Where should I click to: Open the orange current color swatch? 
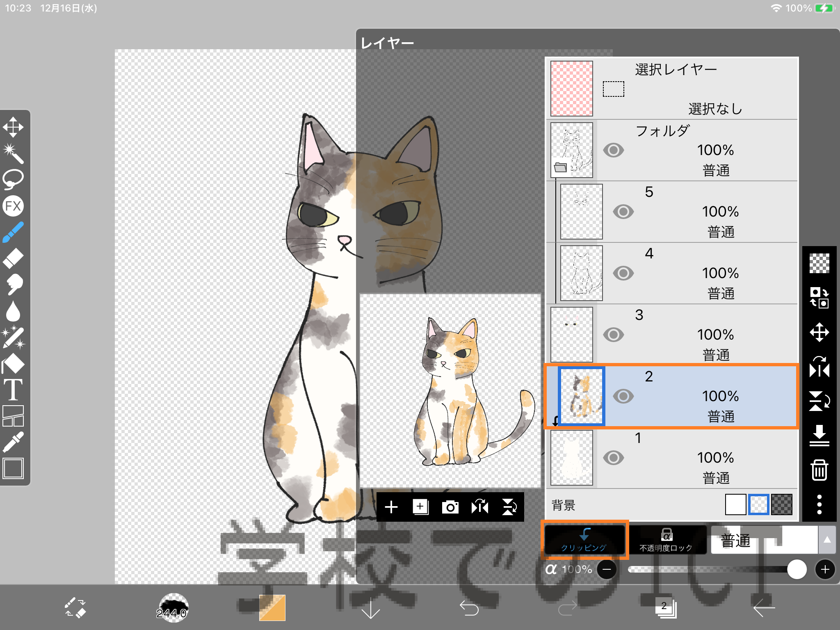pos(272,608)
